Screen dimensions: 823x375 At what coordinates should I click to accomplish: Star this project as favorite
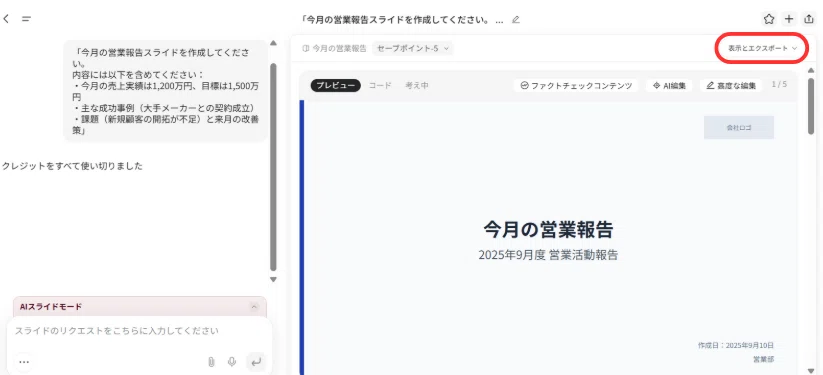769,19
